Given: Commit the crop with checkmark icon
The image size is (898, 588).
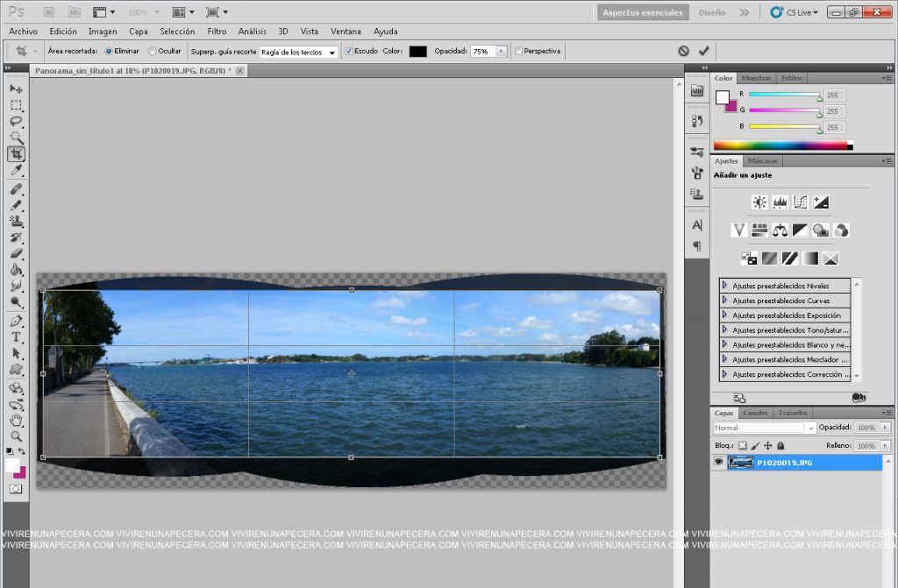Looking at the screenshot, I should coord(703,51).
